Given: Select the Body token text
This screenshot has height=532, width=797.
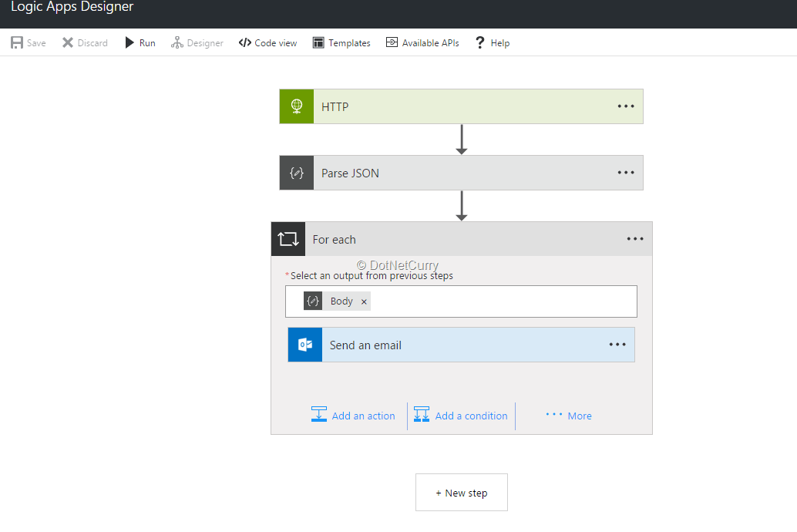Looking at the screenshot, I should pos(341,301).
